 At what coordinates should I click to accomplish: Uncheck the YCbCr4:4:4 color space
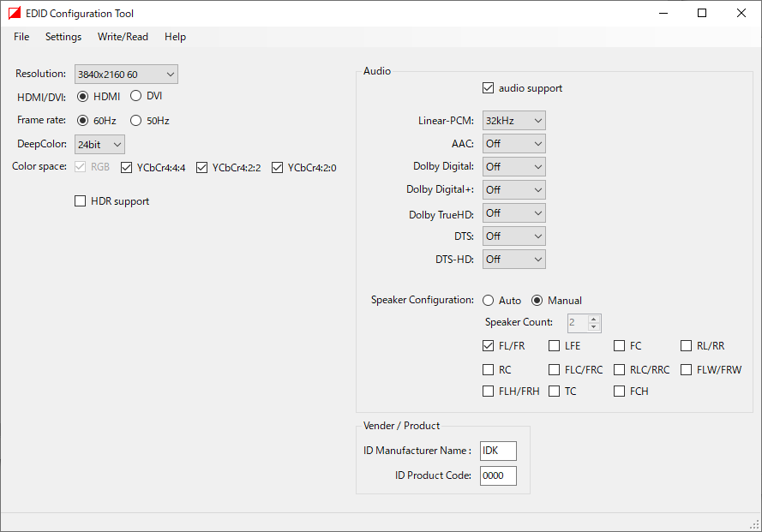click(x=127, y=168)
